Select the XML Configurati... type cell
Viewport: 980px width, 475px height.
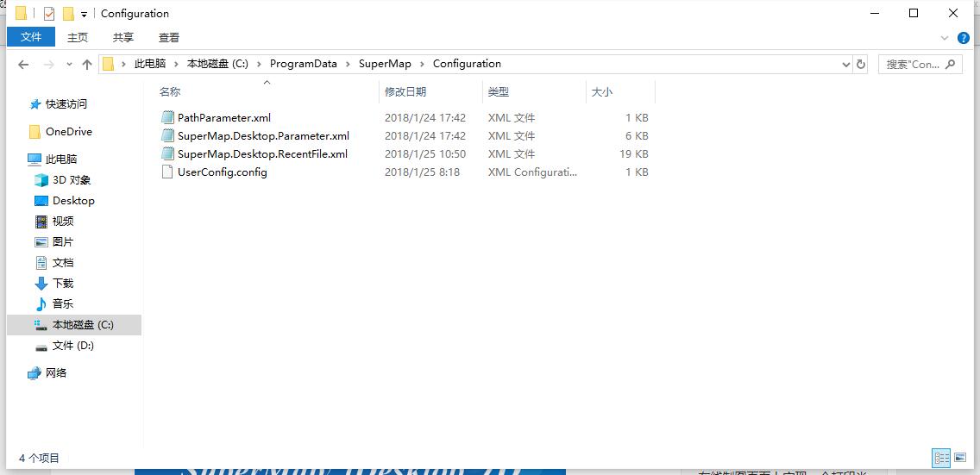pos(532,172)
